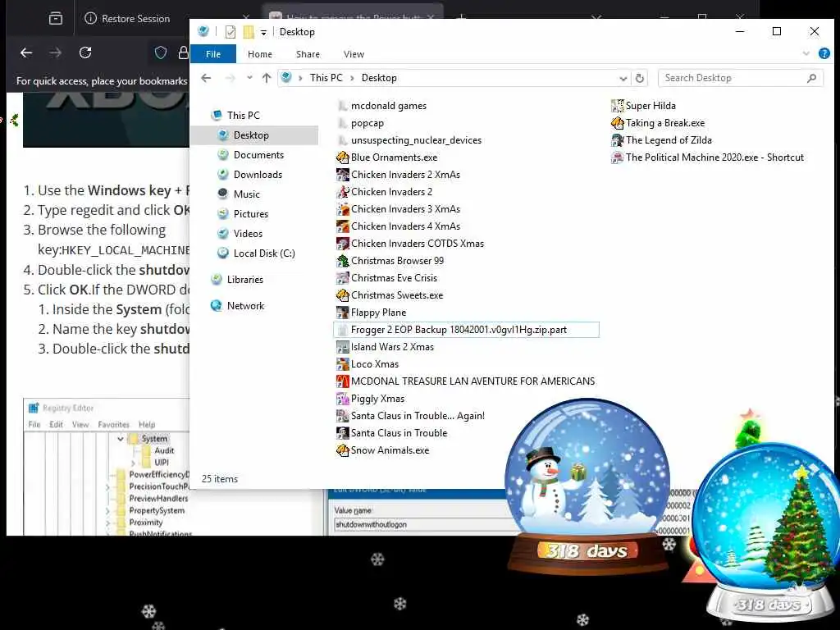Screen dimensions: 840x630
Task: Click the Explorer refresh button
Action: (640, 78)
